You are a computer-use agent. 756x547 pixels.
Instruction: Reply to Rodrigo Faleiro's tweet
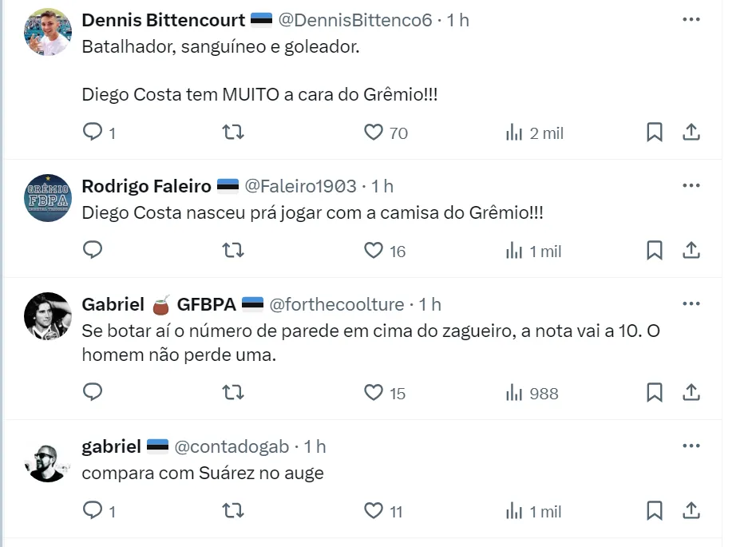tap(93, 251)
